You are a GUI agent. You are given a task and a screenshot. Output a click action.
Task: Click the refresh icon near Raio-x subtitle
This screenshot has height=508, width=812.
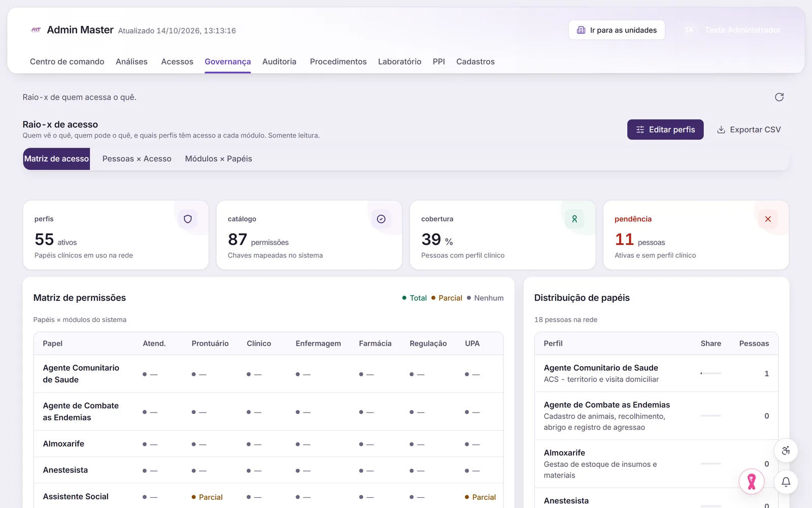coord(779,97)
